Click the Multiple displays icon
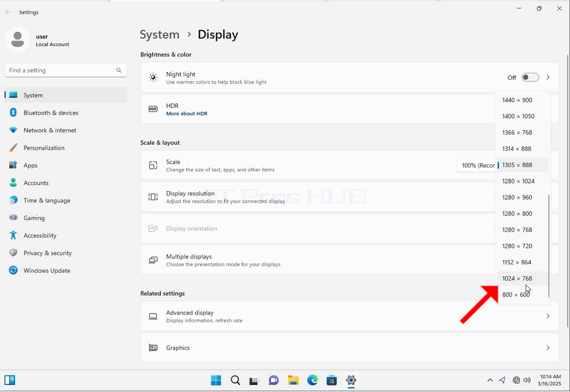The height and width of the screenshot is (392, 570). coord(153,260)
